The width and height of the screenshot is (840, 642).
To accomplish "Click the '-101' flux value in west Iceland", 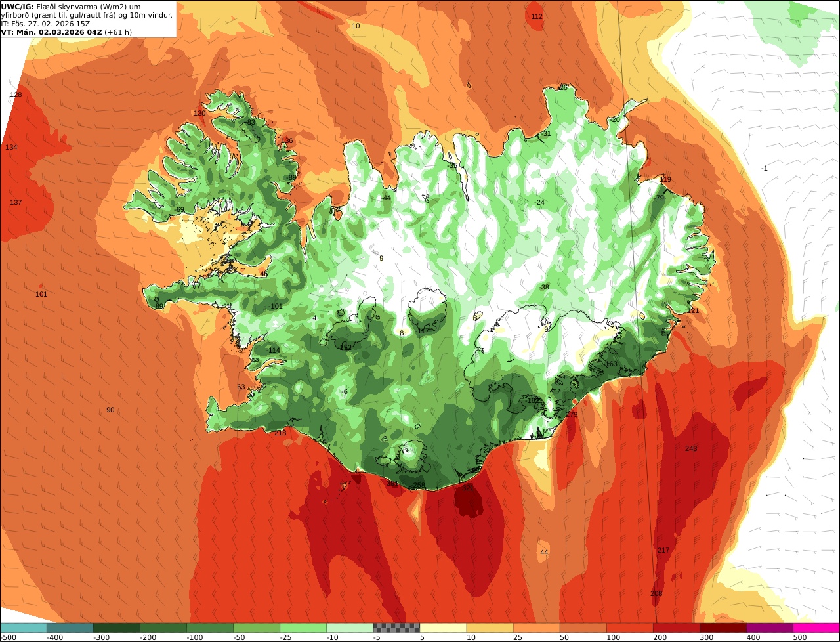I will click(x=276, y=306).
